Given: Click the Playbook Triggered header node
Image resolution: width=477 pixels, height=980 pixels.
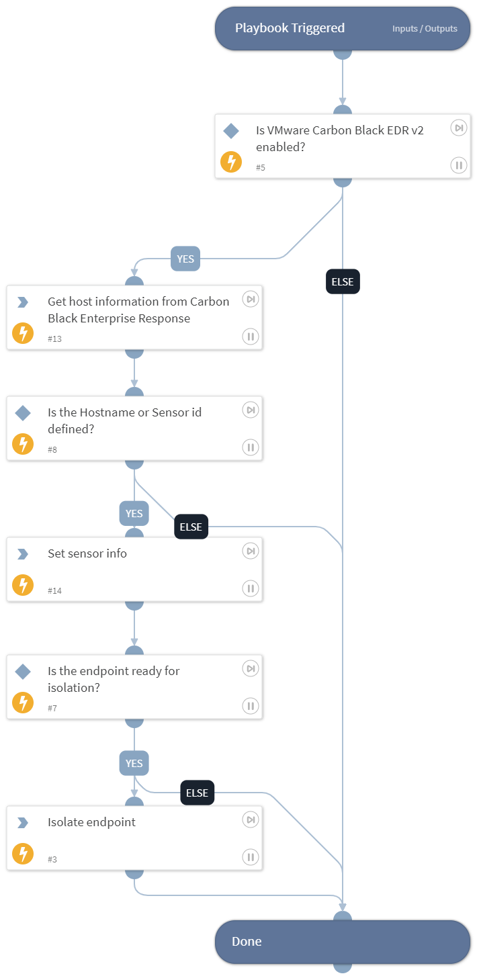Looking at the screenshot, I should [x=290, y=28].
